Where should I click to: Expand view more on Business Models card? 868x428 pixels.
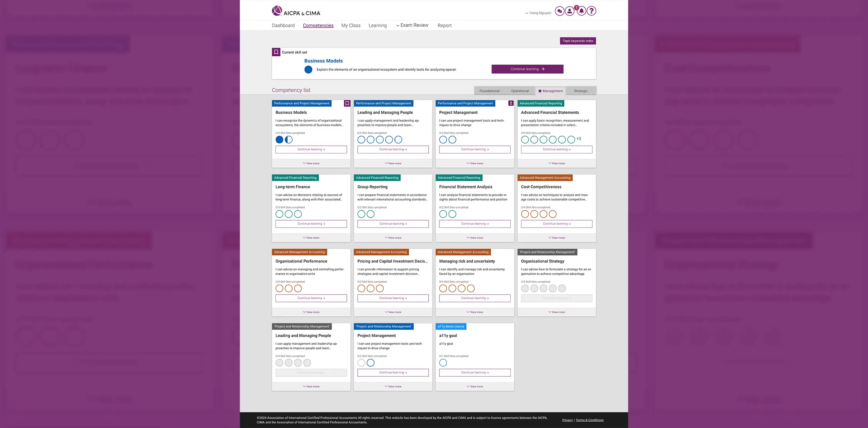coord(311,163)
